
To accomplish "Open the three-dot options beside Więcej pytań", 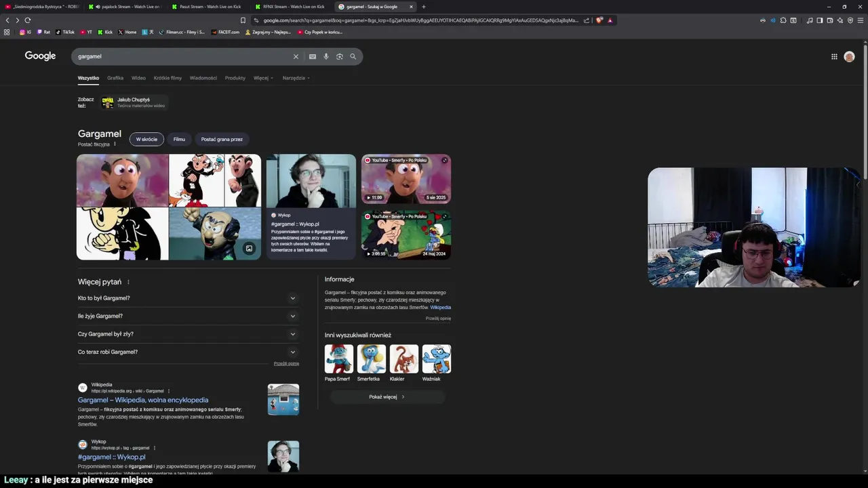I will tap(128, 282).
